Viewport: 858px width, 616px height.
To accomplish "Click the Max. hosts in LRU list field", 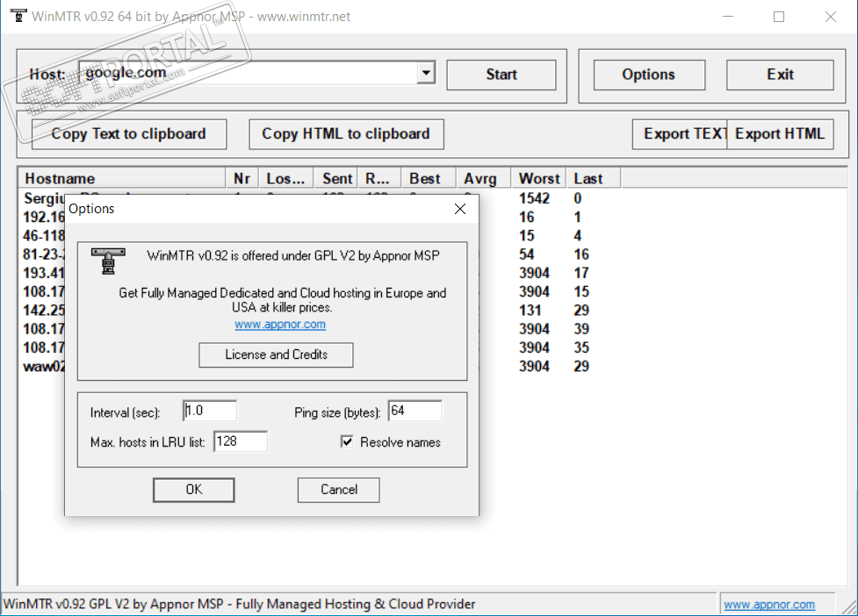I will pos(241,441).
